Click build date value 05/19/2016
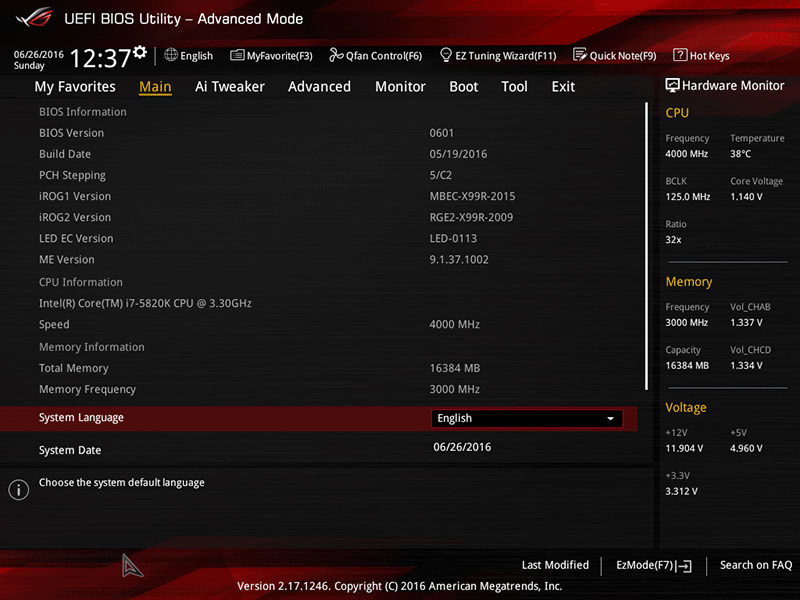Image resolution: width=800 pixels, height=600 pixels. pos(458,154)
